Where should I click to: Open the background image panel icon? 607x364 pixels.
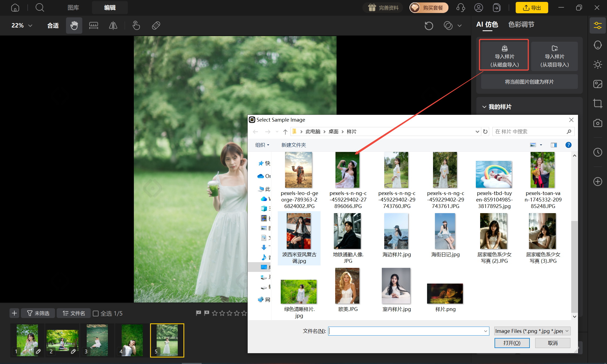[598, 84]
